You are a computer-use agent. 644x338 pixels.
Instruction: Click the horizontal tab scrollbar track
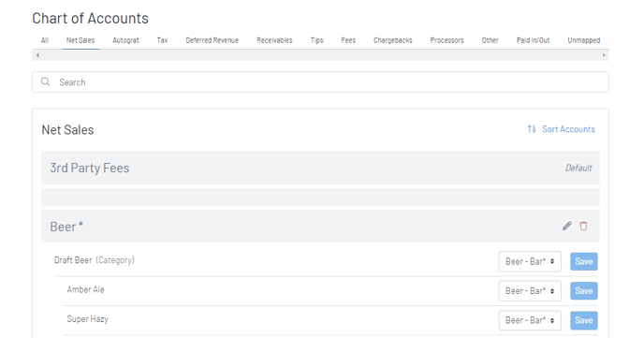[x=320, y=55]
